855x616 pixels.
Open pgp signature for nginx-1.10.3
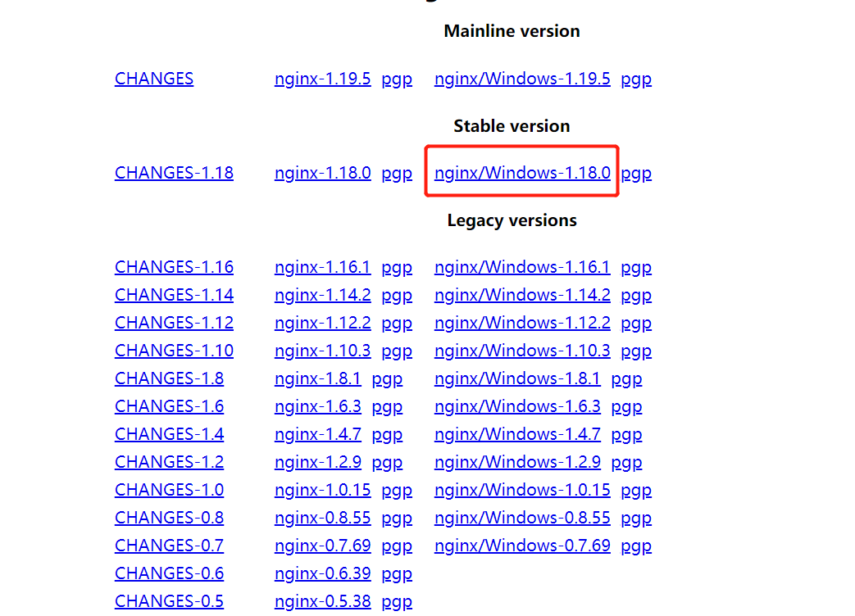pyautogui.click(x=397, y=351)
